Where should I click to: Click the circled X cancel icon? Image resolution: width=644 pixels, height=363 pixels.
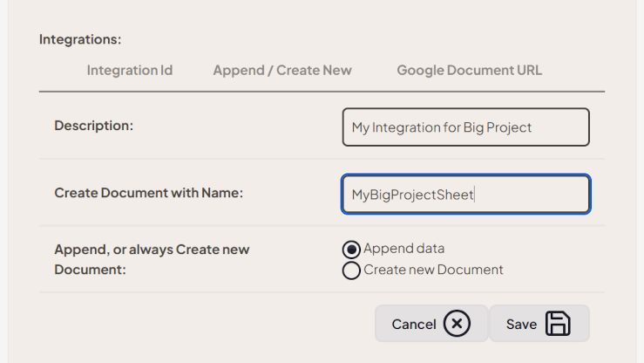[x=457, y=324]
